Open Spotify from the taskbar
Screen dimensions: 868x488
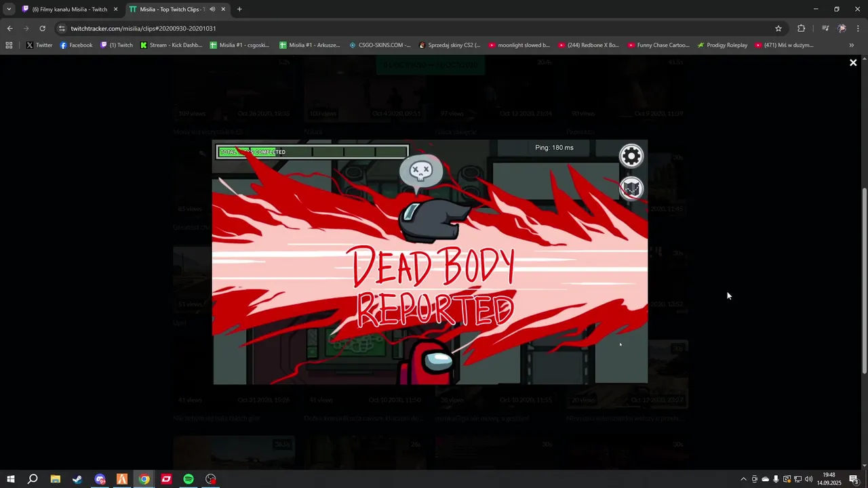pos(189,479)
